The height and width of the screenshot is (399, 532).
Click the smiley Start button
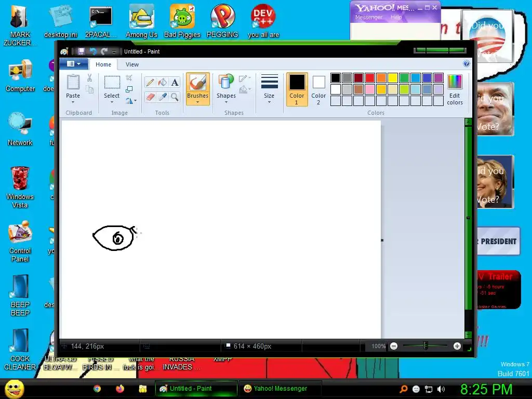point(14,389)
